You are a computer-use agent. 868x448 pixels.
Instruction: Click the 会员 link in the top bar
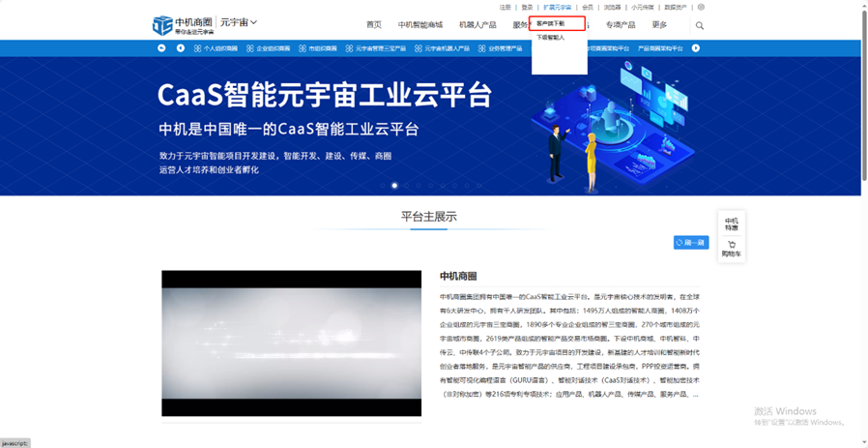[x=588, y=7]
